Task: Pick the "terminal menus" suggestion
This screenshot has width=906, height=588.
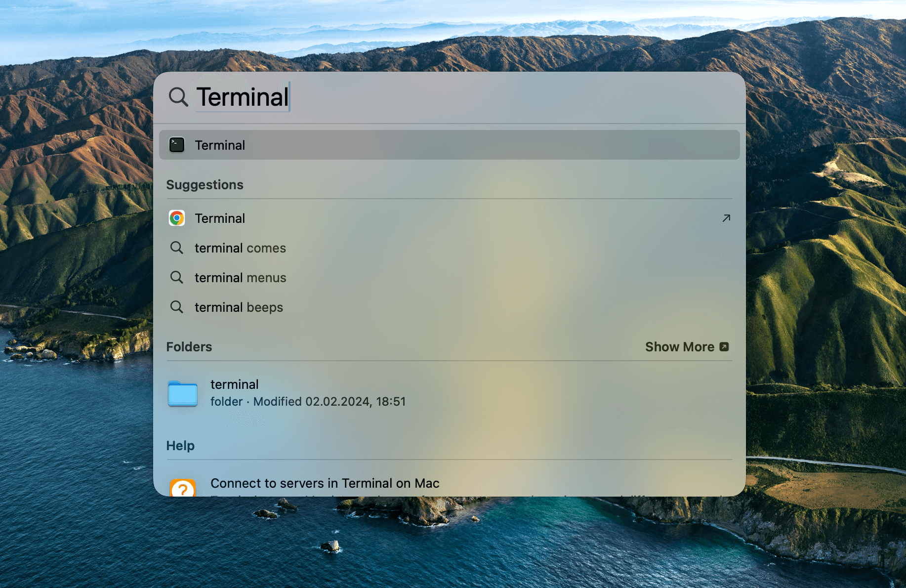Action: point(240,278)
